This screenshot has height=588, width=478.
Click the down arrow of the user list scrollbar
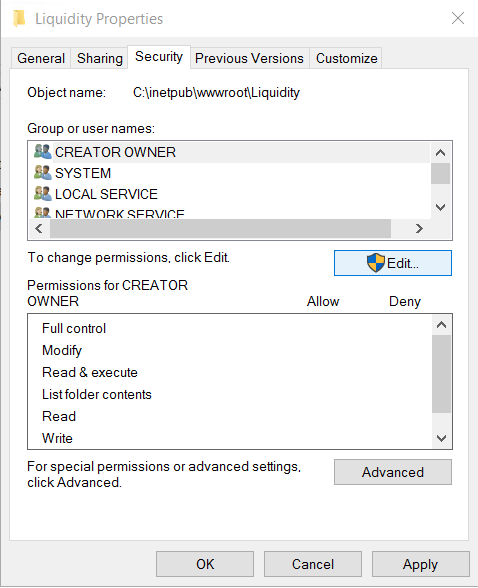tap(441, 207)
